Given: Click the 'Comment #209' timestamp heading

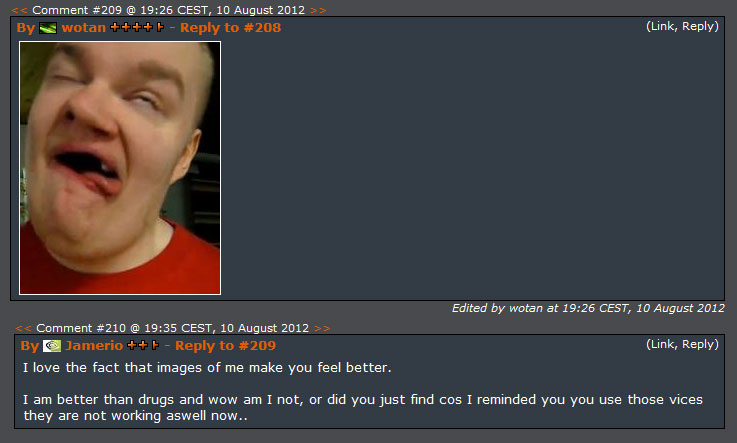Looking at the screenshot, I should (168, 10).
